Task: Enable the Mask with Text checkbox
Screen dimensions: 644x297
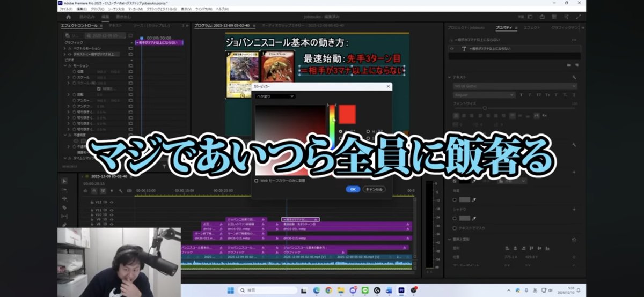Action: [x=455, y=228]
